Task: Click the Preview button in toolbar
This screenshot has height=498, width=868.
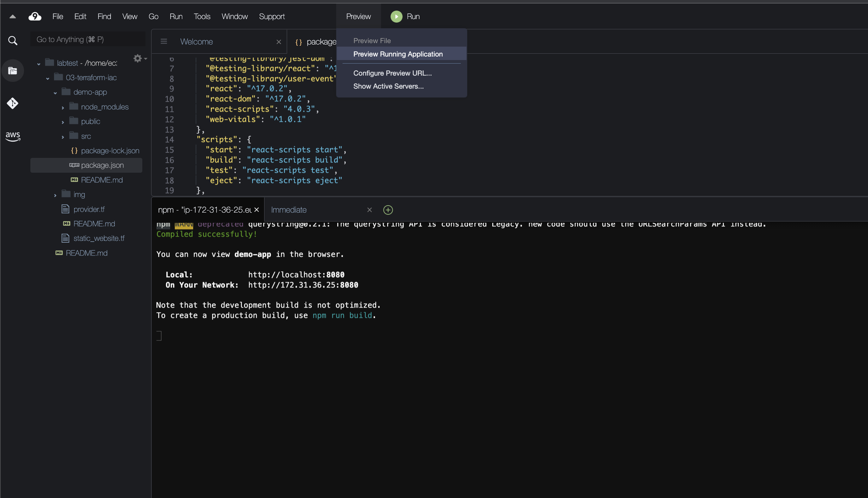Action: coord(358,17)
